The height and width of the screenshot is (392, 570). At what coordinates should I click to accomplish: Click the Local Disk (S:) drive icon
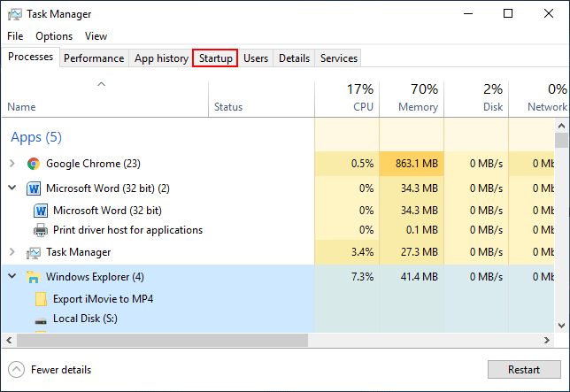pyautogui.click(x=41, y=319)
